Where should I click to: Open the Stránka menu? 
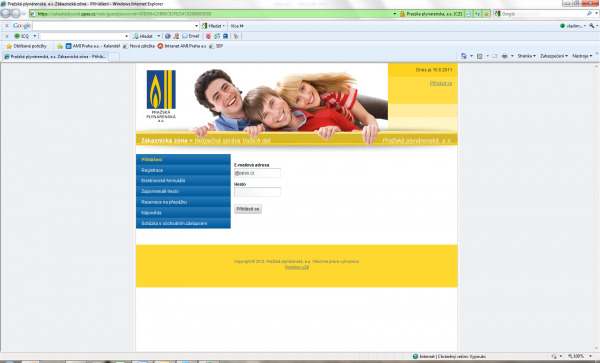coord(527,56)
